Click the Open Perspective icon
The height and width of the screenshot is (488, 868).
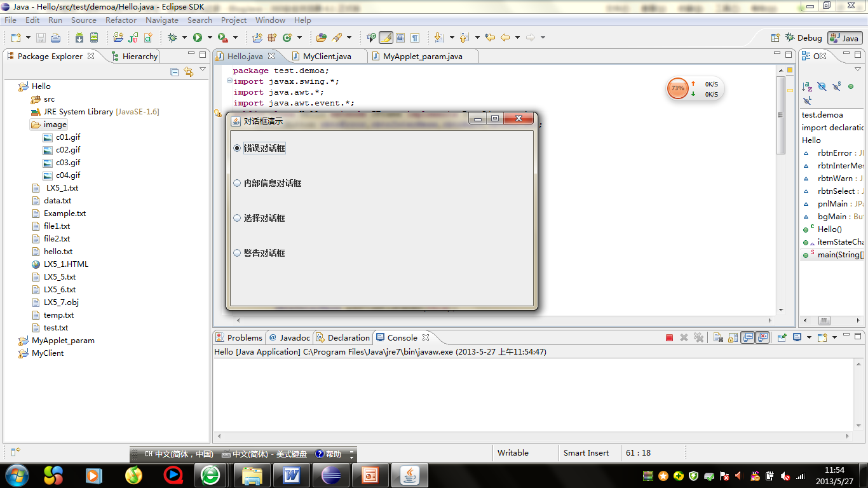click(x=775, y=38)
